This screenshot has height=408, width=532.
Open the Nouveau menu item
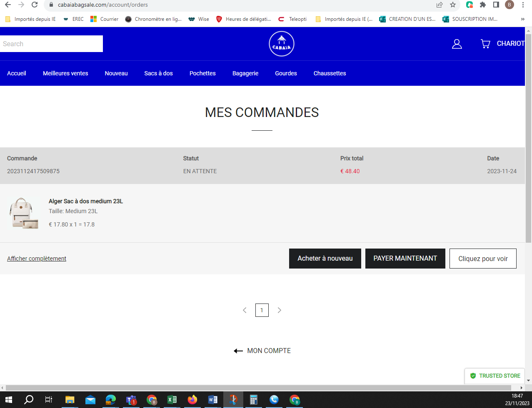[116, 73]
